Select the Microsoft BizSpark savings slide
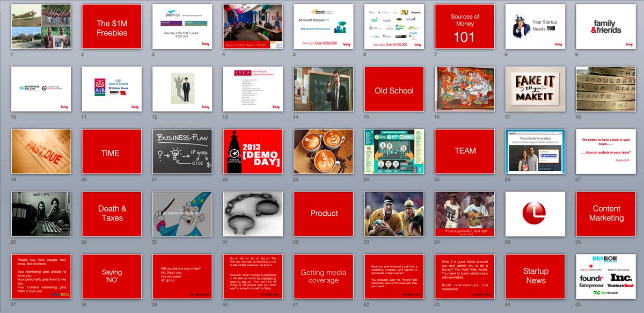Image resolution: width=644 pixels, height=313 pixels. point(324,26)
